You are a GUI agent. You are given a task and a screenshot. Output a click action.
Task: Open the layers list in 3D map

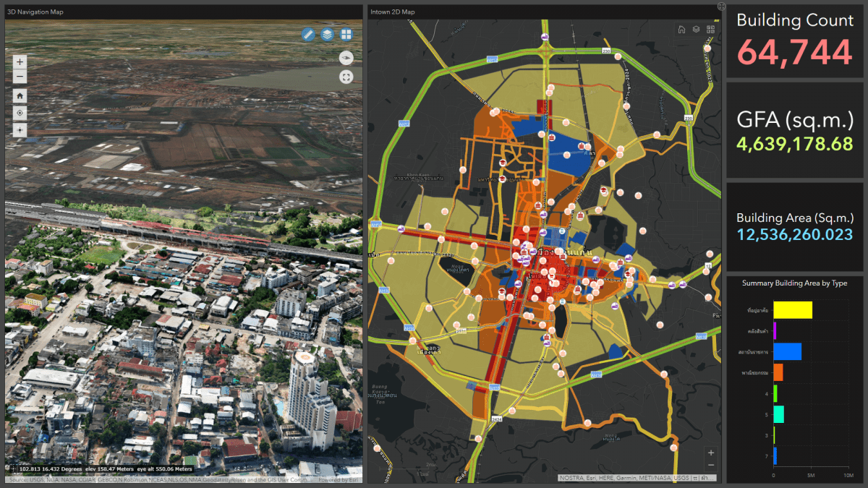pyautogui.click(x=328, y=34)
